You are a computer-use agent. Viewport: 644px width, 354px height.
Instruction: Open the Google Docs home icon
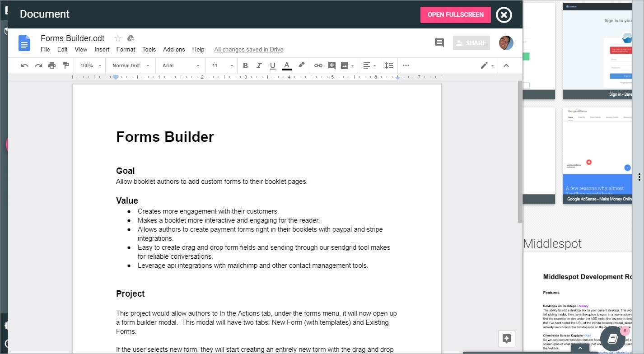click(x=24, y=43)
